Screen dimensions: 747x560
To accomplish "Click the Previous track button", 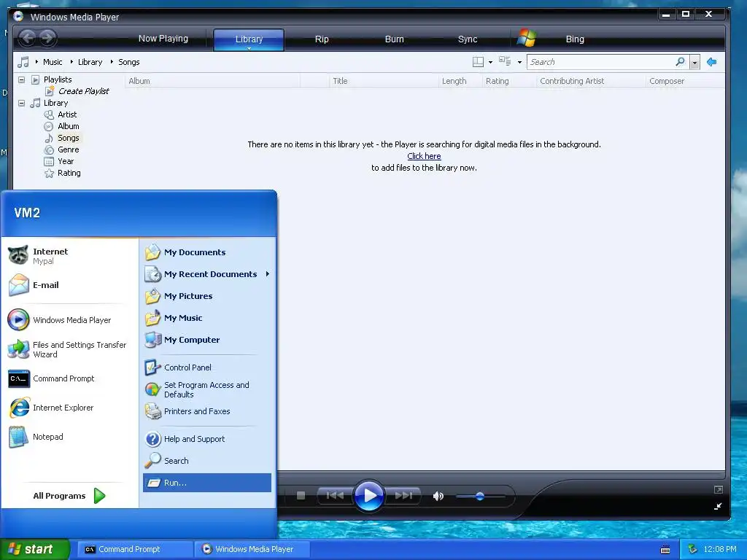I will tap(335, 496).
